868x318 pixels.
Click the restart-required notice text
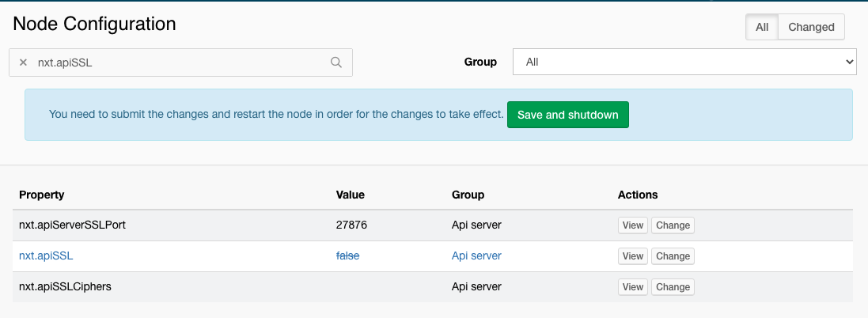click(276, 115)
